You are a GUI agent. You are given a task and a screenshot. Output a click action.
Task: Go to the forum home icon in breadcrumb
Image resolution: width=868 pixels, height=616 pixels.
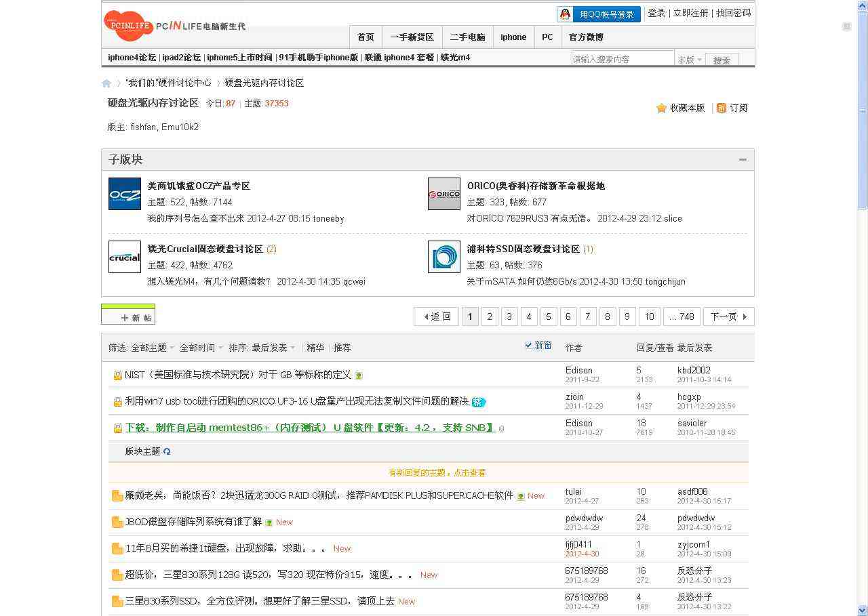[106, 83]
